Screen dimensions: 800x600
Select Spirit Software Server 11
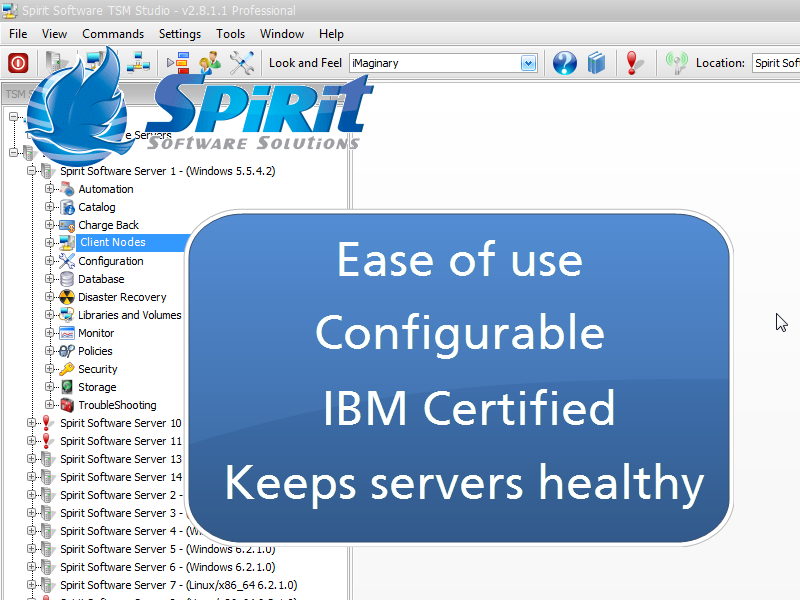point(120,441)
